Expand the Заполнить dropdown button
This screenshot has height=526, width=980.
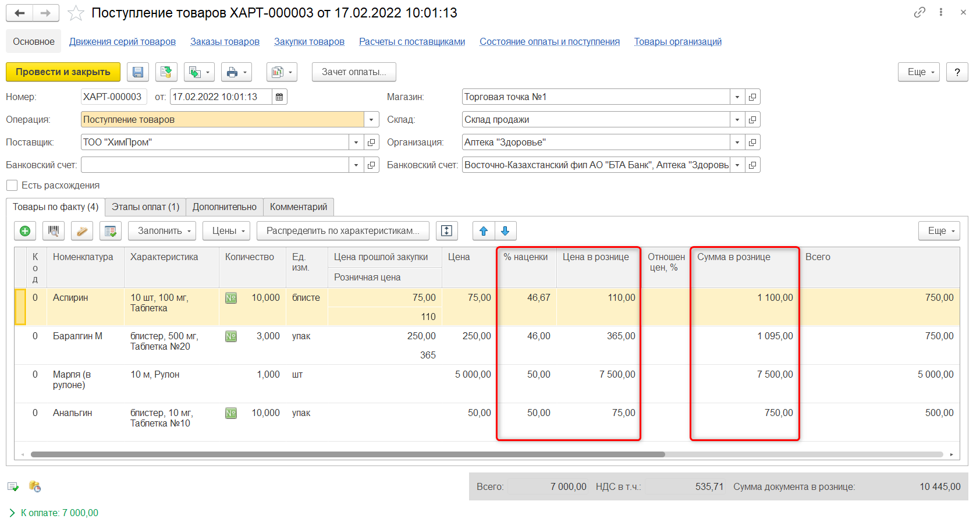tap(162, 231)
